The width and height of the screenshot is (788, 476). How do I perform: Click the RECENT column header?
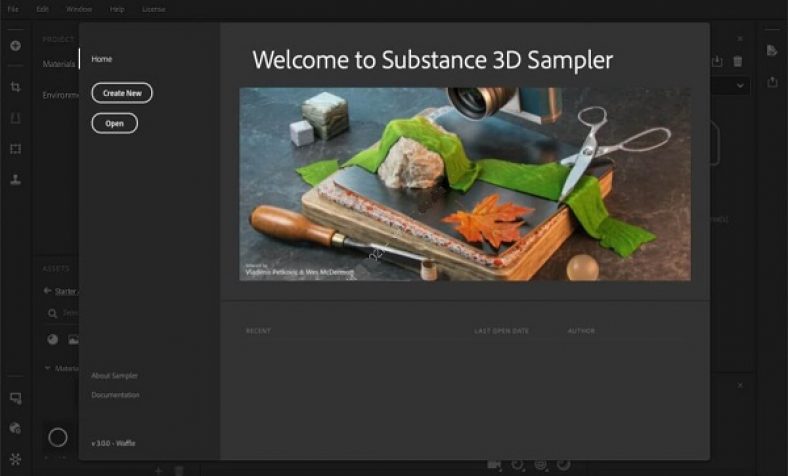pos(258,331)
